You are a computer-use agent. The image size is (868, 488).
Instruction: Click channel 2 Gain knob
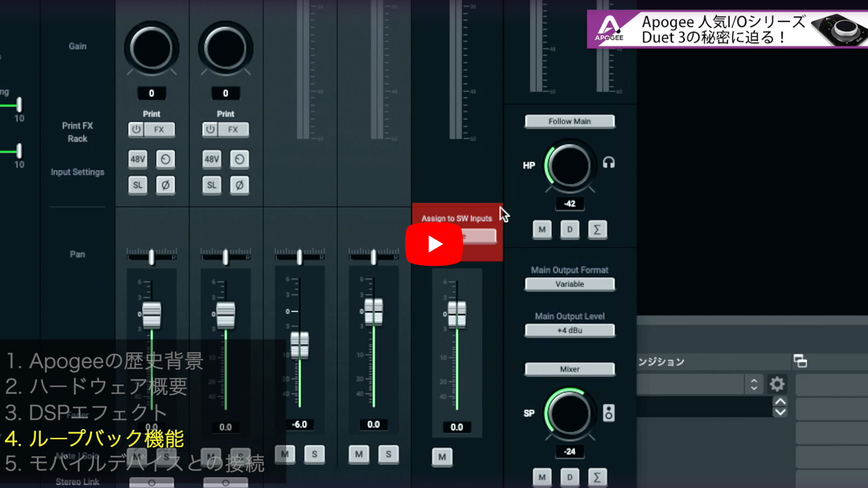pyautogui.click(x=226, y=48)
